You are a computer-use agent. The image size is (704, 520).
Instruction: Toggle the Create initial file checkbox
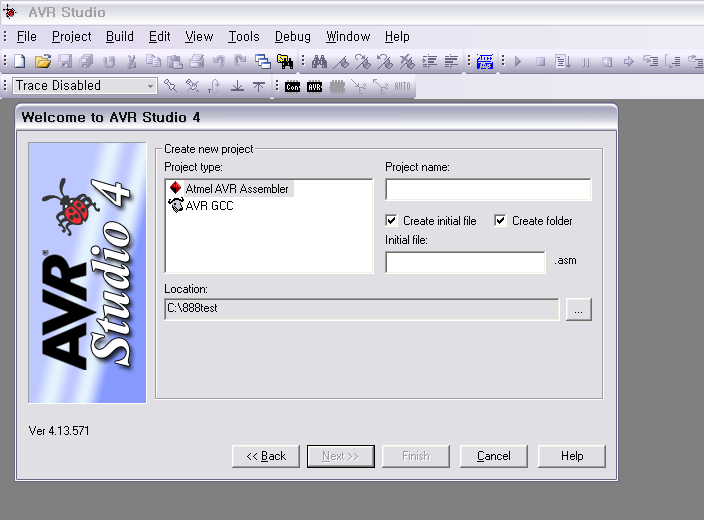392,220
